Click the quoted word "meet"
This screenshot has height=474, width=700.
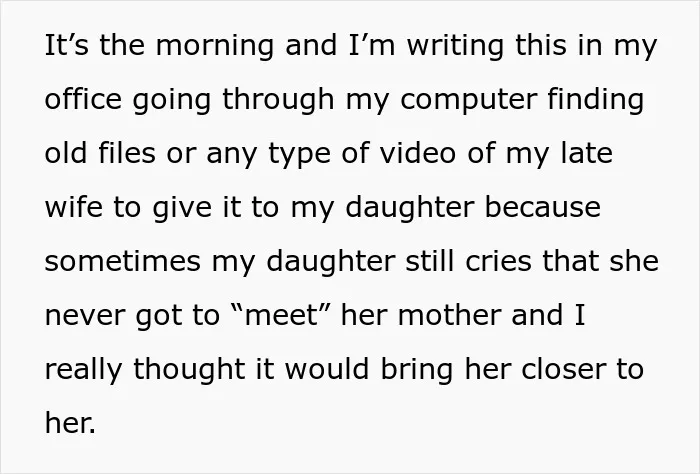coord(281,316)
